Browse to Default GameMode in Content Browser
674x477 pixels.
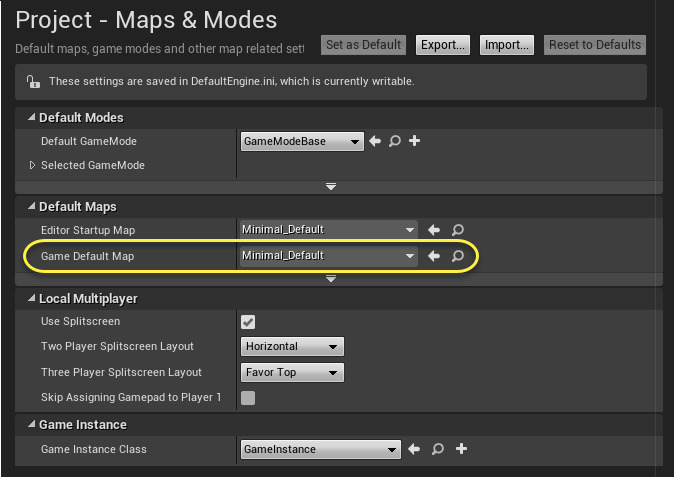click(395, 141)
